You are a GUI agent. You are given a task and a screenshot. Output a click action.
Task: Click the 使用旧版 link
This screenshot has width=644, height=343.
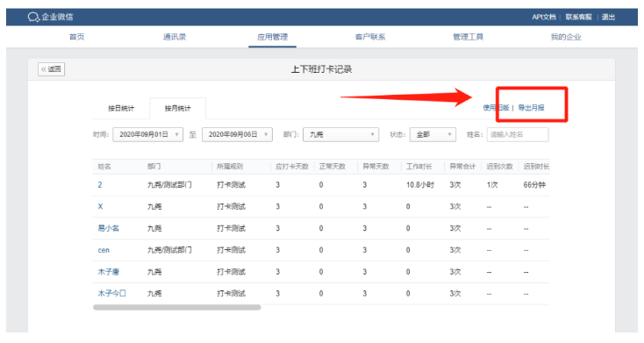pos(496,108)
